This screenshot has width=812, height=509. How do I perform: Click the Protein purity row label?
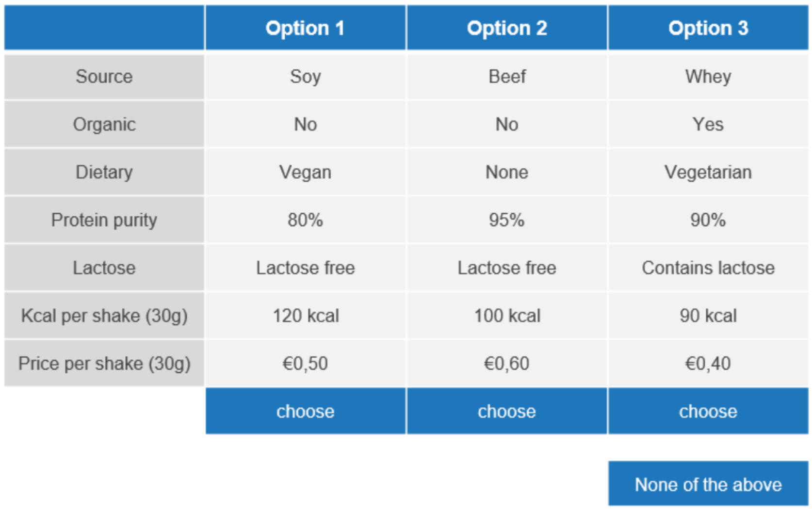pyautogui.click(x=104, y=220)
